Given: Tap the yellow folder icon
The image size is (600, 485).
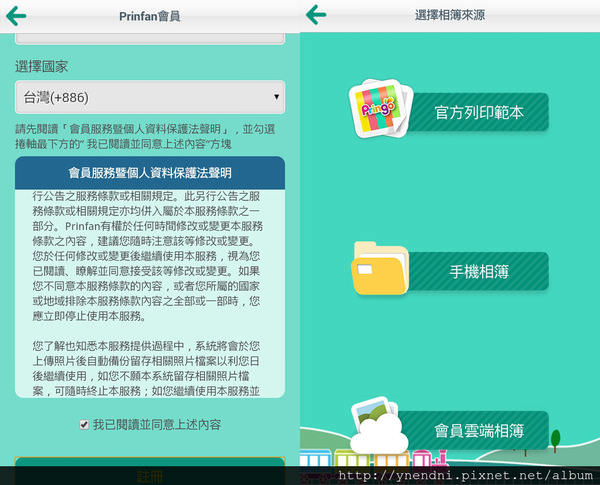Looking at the screenshot, I should click(x=380, y=268).
